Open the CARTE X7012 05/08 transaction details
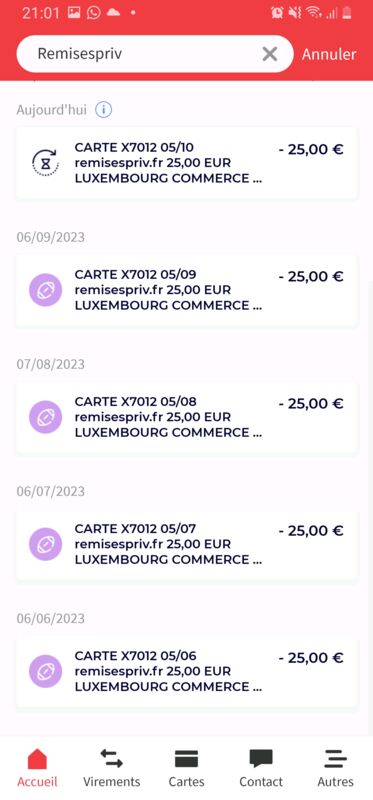Image resolution: width=373 pixels, height=800 pixels. (187, 417)
